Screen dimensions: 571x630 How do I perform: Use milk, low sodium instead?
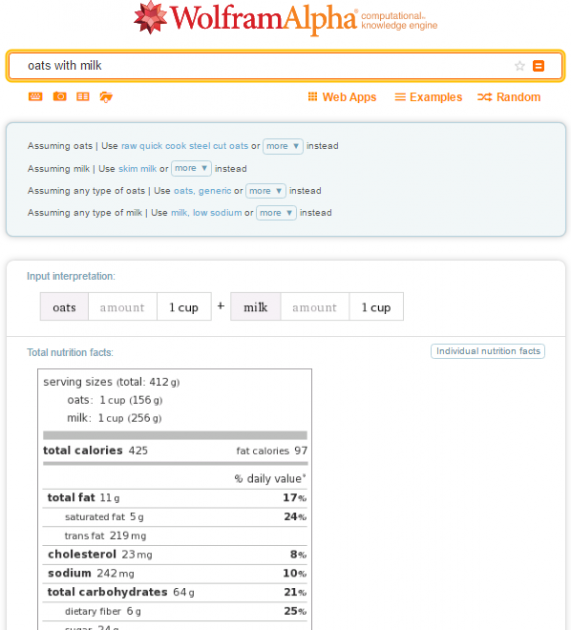(x=207, y=213)
